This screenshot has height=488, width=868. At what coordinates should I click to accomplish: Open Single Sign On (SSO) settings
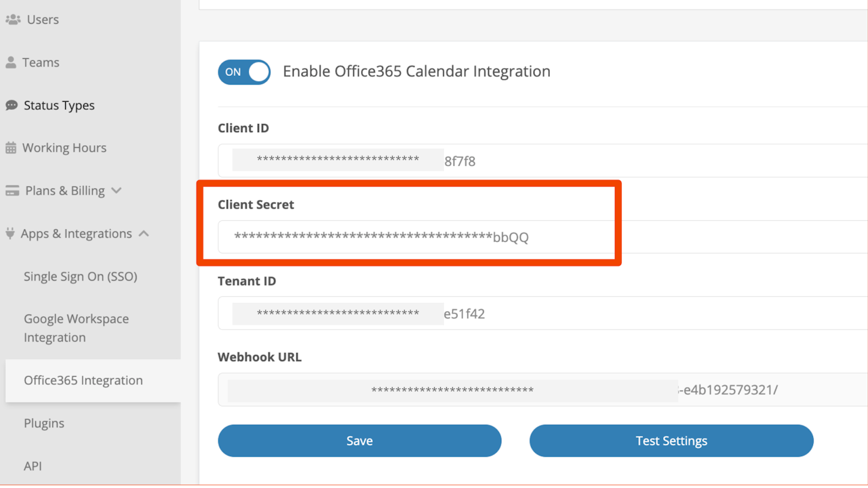click(81, 277)
